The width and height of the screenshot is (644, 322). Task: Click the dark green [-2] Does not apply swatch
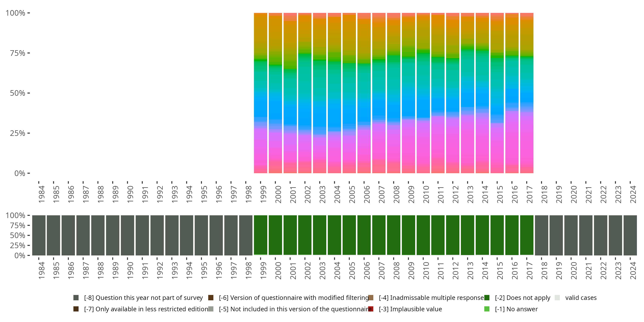click(x=487, y=298)
